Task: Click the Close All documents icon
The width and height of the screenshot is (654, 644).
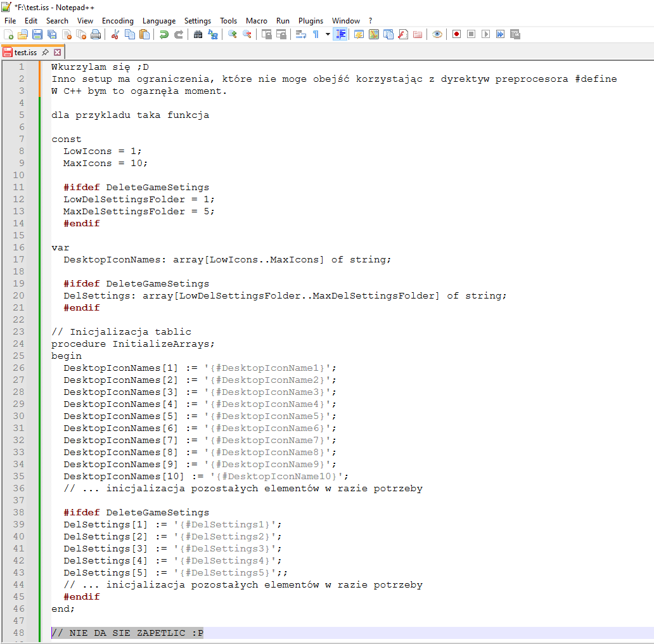Action: [81, 34]
